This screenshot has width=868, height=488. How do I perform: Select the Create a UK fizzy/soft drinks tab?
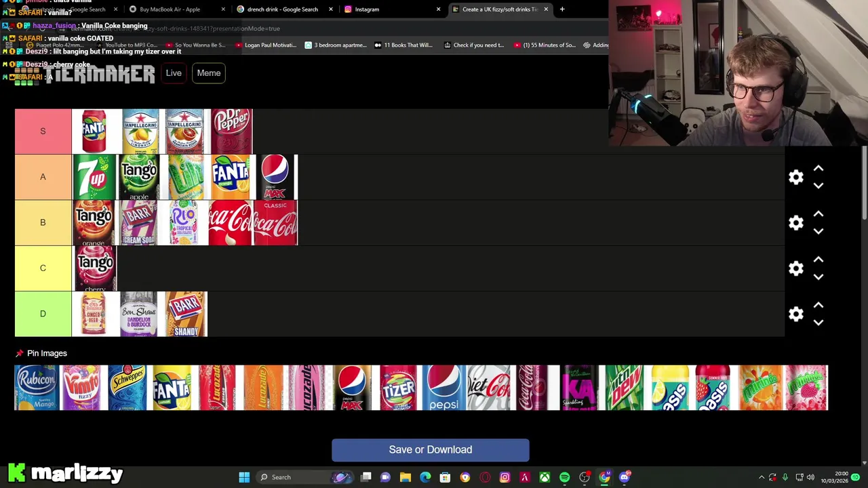click(500, 9)
